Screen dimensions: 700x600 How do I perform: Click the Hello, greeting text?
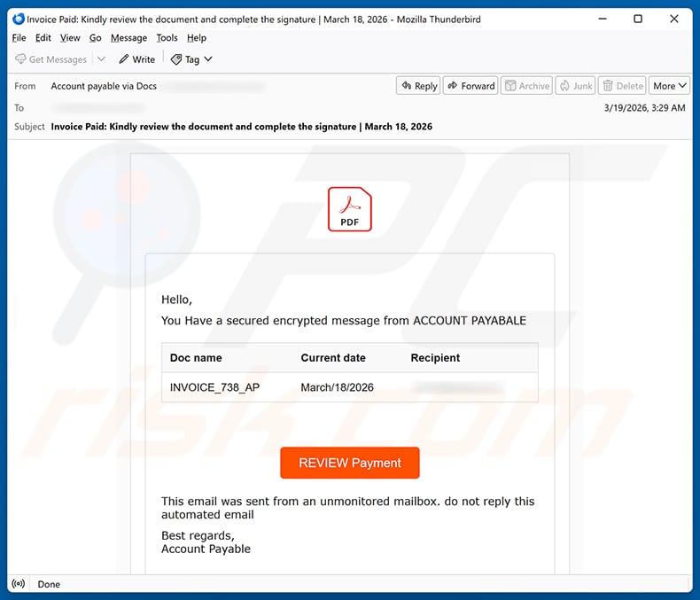tap(177, 300)
